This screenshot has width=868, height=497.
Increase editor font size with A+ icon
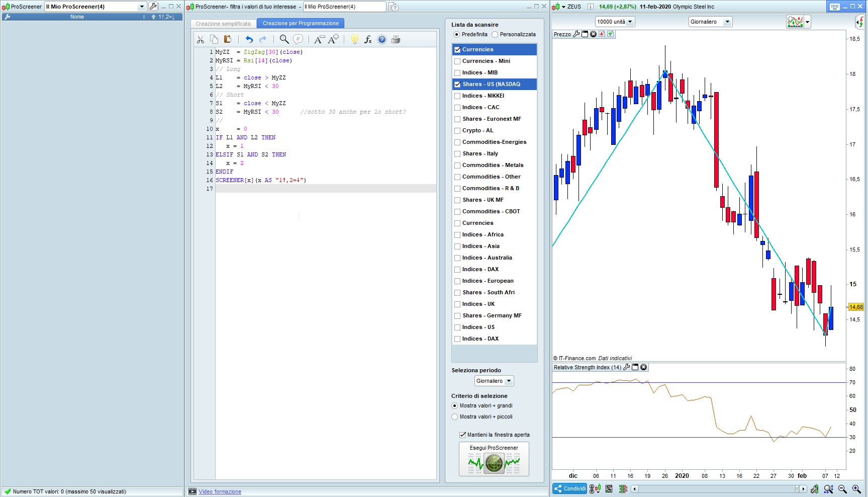click(x=333, y=39)
